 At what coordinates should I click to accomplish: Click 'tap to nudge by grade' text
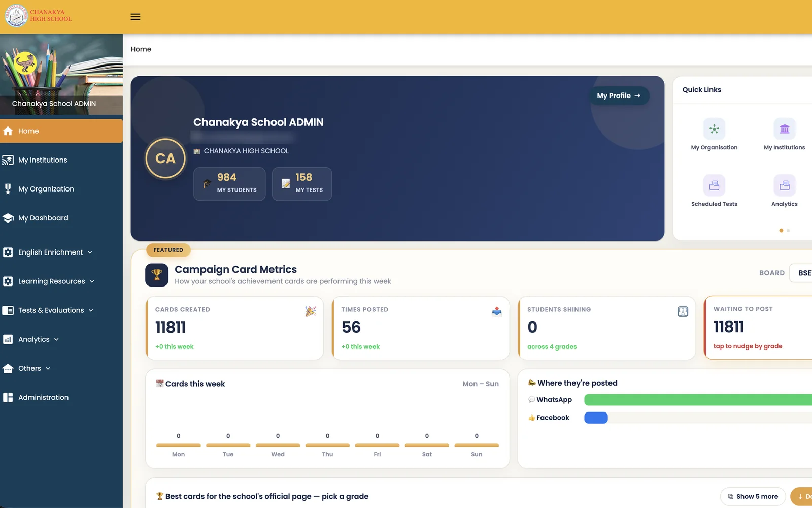[748, 346]
